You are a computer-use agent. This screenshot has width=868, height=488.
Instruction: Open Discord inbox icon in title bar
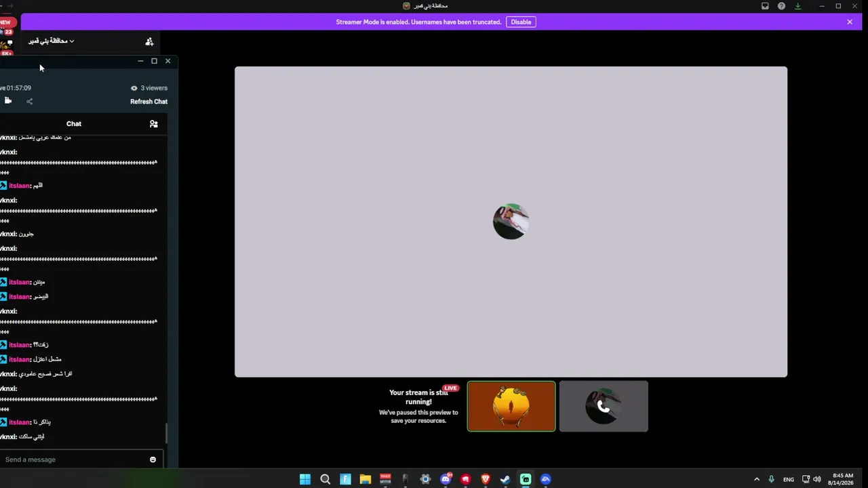(765, 6)
